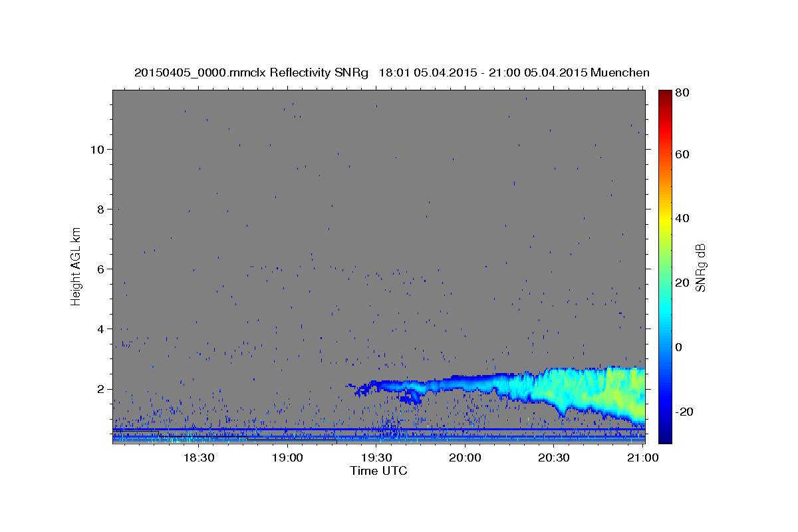This screenshot has height=532, width=798.
Task: Click the plot title text
Action: (392, 72)
